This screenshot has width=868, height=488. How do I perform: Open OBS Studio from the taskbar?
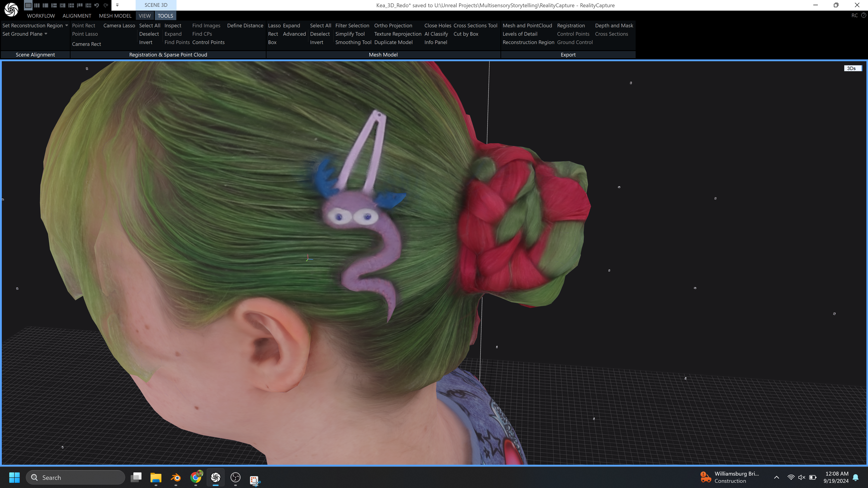tap(236, 478)
